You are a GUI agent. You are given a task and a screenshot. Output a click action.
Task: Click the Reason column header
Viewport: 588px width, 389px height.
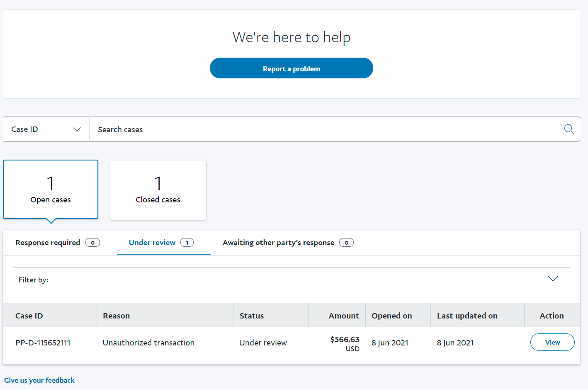pyautogui.click(x=117, y=316)
